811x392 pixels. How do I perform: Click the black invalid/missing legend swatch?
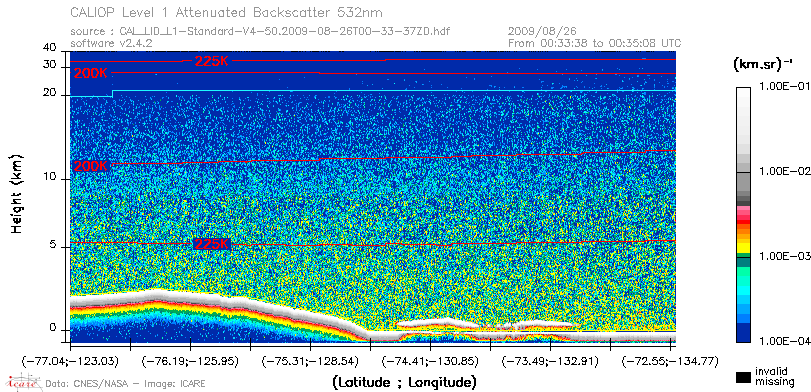744,377
